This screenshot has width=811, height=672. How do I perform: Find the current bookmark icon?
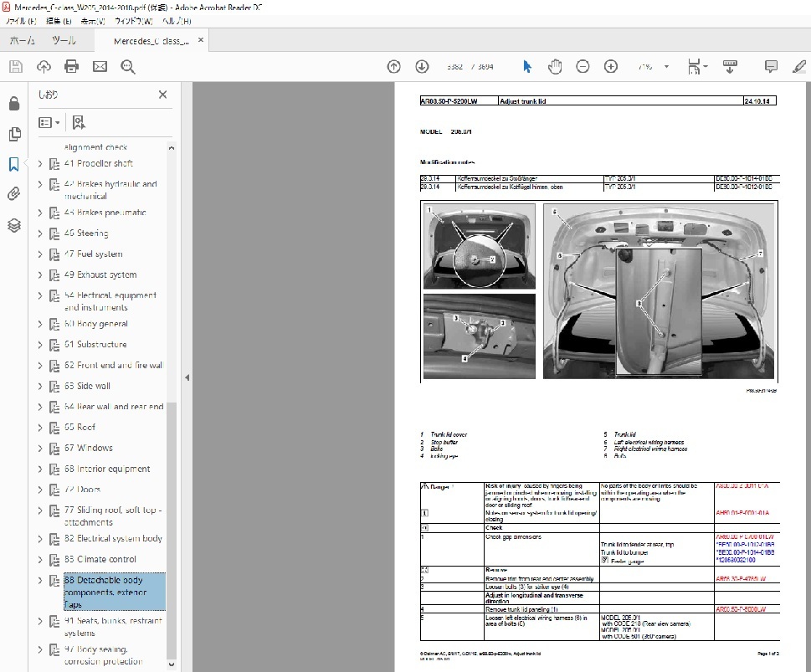pos(79,123)
